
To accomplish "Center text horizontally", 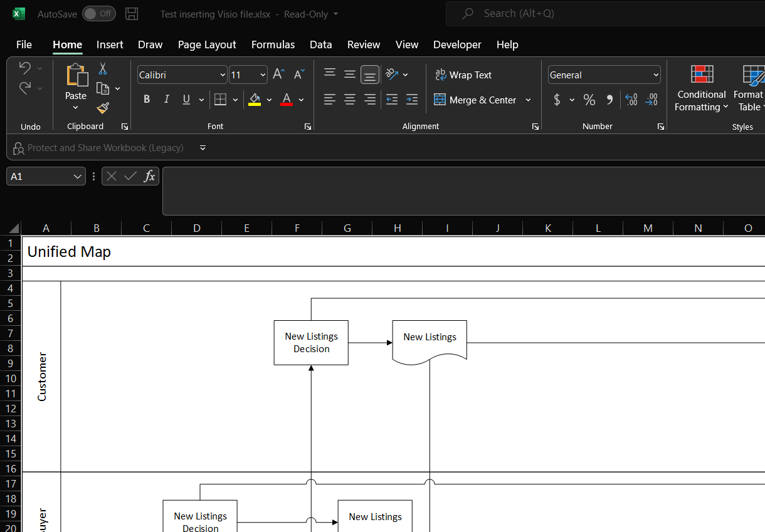I will 350,100.
